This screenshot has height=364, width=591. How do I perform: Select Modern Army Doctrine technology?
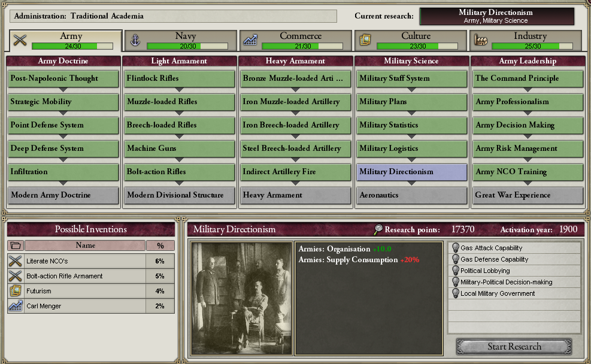click(63, 195)
